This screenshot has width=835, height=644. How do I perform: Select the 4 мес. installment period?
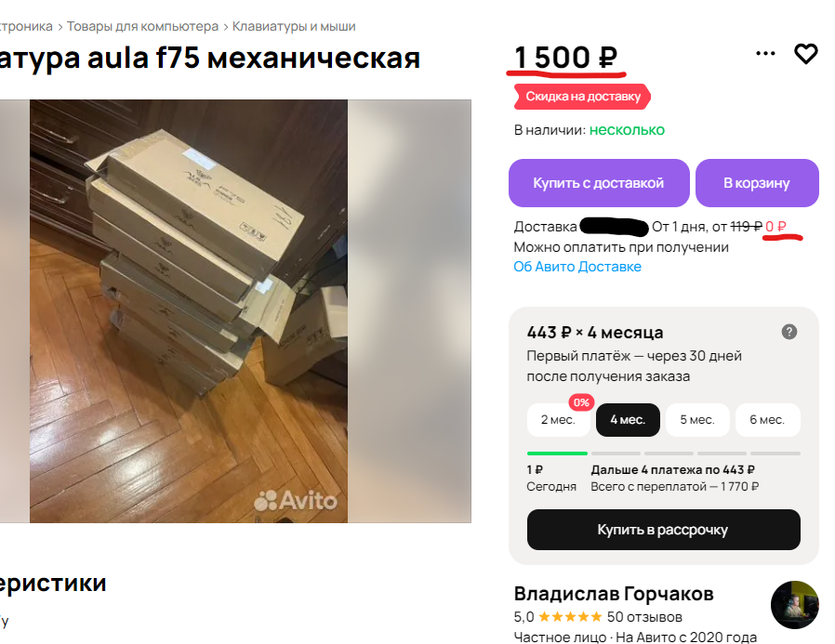[x=628, y=420]
